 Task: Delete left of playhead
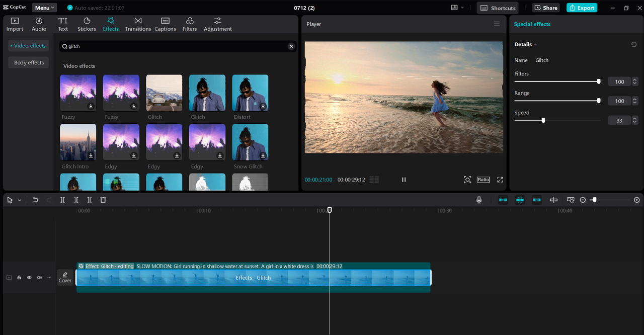(76, 200)
